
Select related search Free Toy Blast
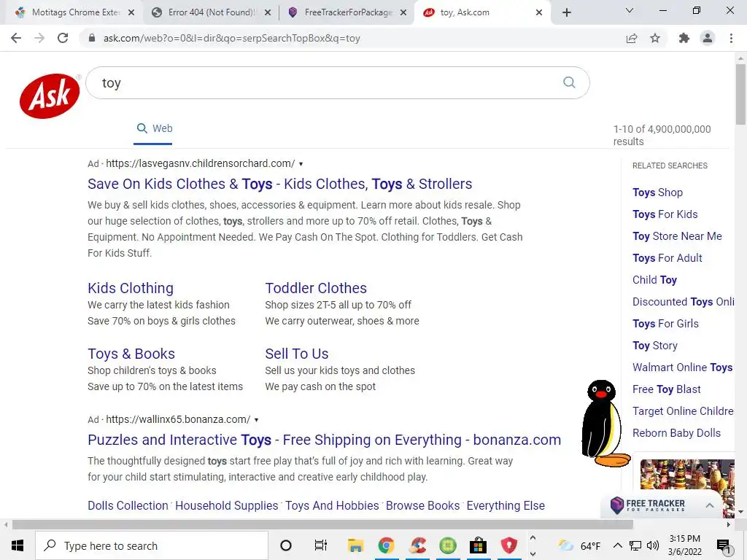[667, 389]
